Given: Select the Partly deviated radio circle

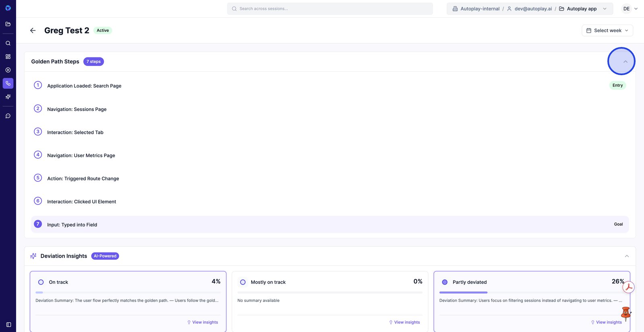Looking at the screenshot, I should (x=445, y=282).
